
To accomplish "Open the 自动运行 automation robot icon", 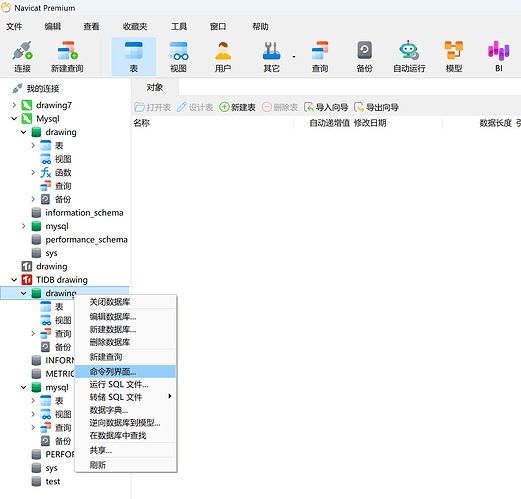I will coord(409,56).
